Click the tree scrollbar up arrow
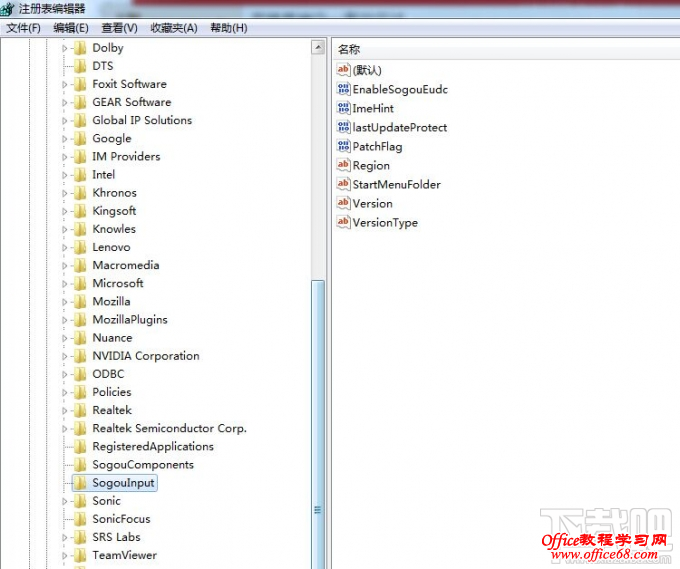Image resolution: width=680 pixels, height=569 pixels. (318, 47)
